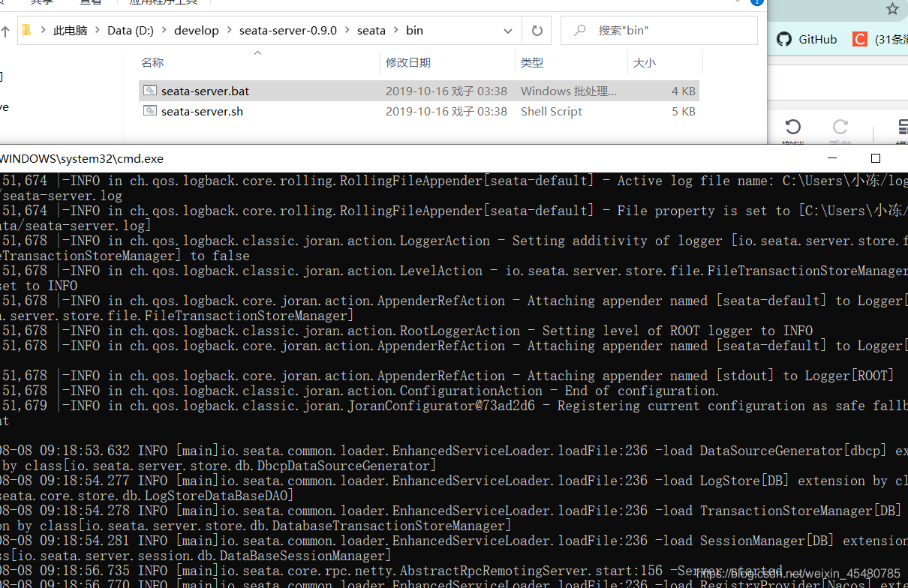Click the 'Attaching appender named [stdout]' line
The height and width of the screenshot is (588, 908).
[x=448, y=376]
